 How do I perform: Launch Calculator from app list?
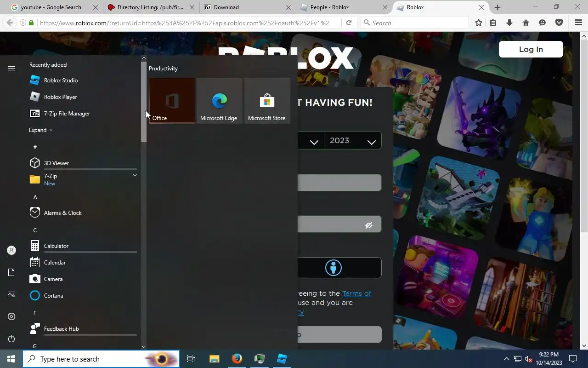(83, 246)
